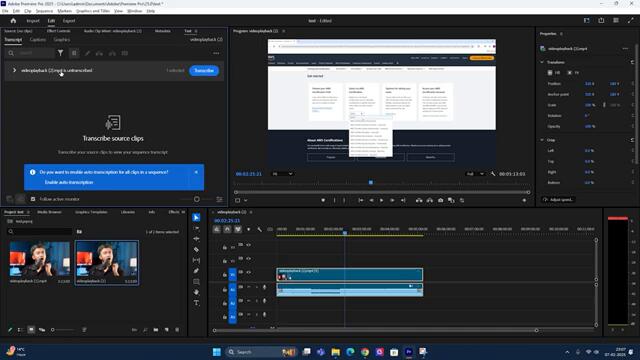Open the Text panel three-dot options menu

[x=216, y=53]
